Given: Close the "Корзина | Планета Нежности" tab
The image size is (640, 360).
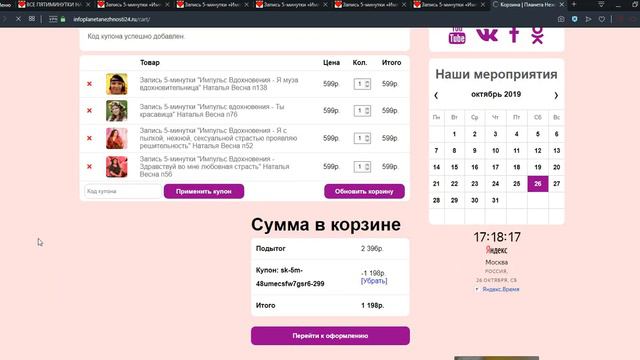Looking at the screenshot, I should 562,4.
